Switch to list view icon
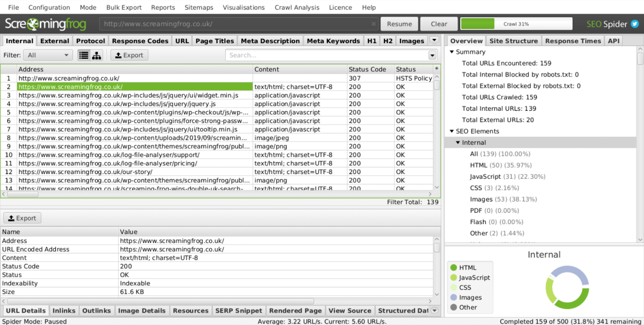The image size is (644, 325). [x=84, y=55]
